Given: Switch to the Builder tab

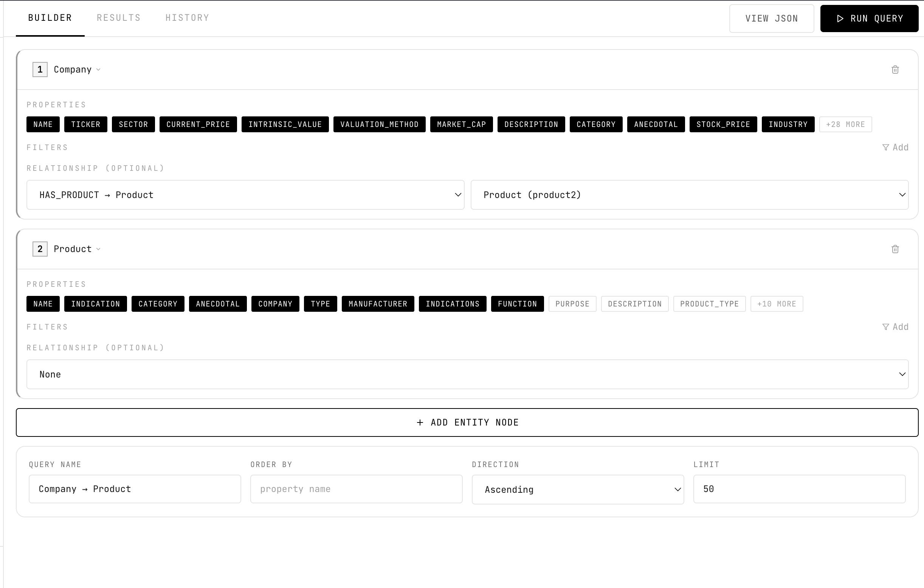Looking at the screenshot, I should point(50,18).
